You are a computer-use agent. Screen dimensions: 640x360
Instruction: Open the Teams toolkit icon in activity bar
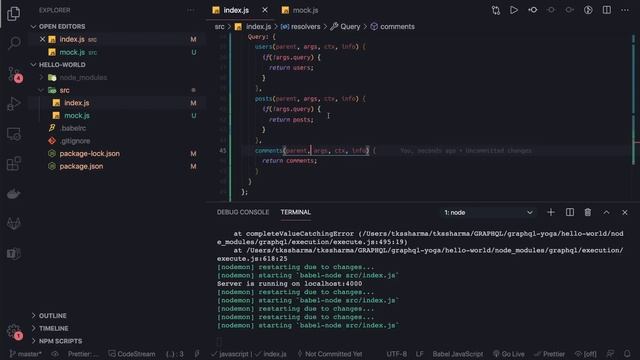pyautogui.click(x=13, y=253)
